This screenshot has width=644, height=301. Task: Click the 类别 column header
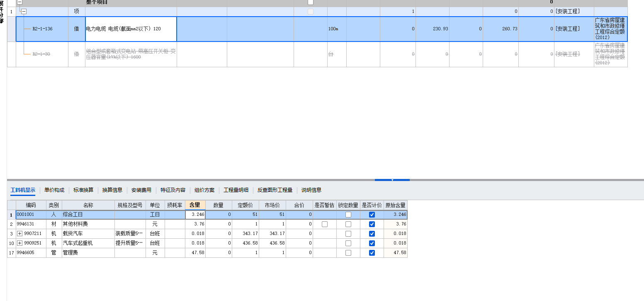pos(54,205)
